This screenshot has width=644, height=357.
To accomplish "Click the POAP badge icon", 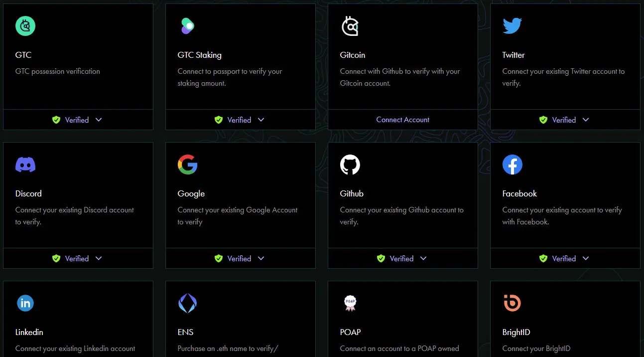I will 350,303.
